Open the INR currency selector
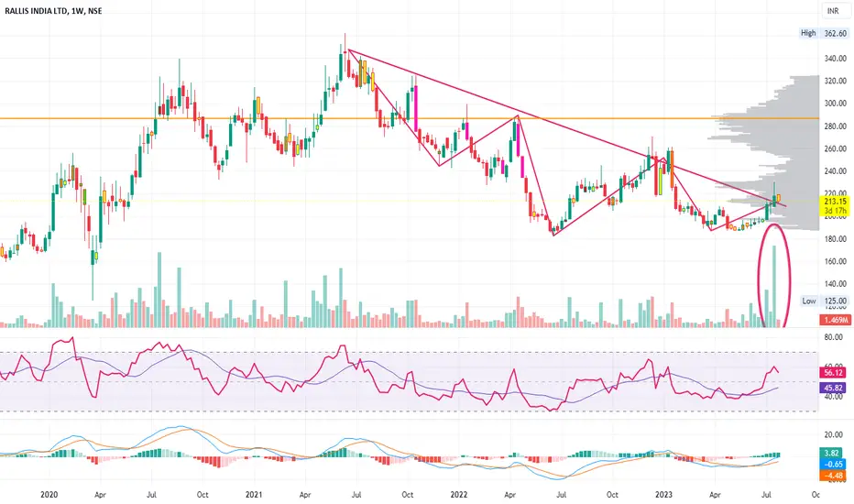This screenshot has width=854, height=504. click(x=833, y=11)
